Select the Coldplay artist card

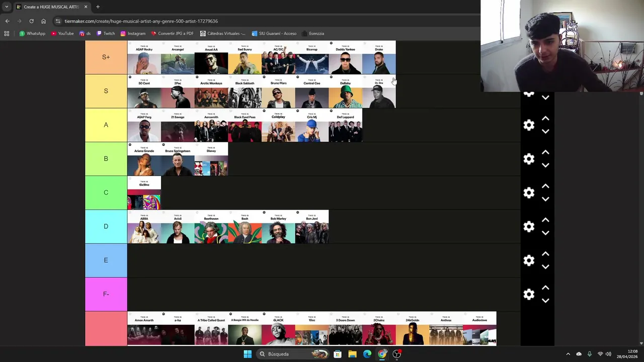278,125
